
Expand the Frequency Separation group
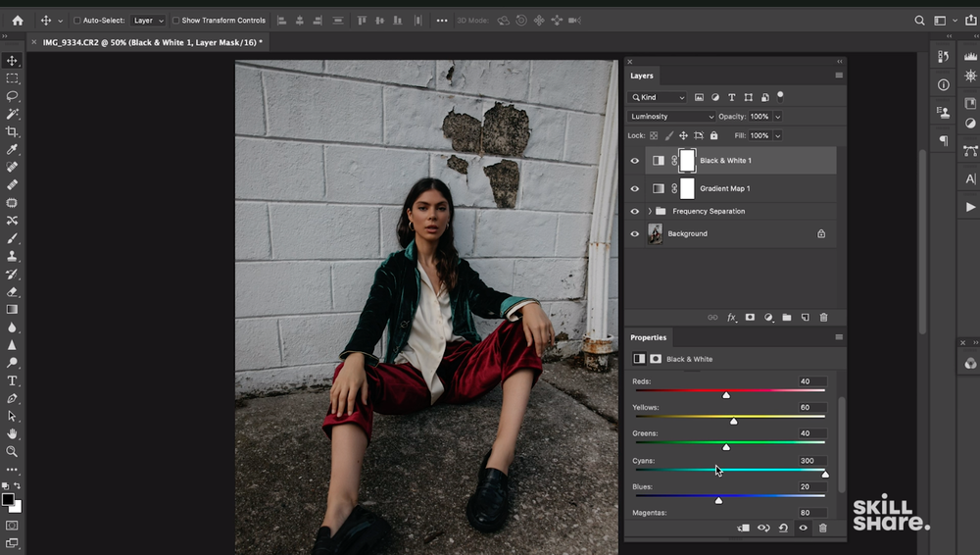(x=649, y=212)
